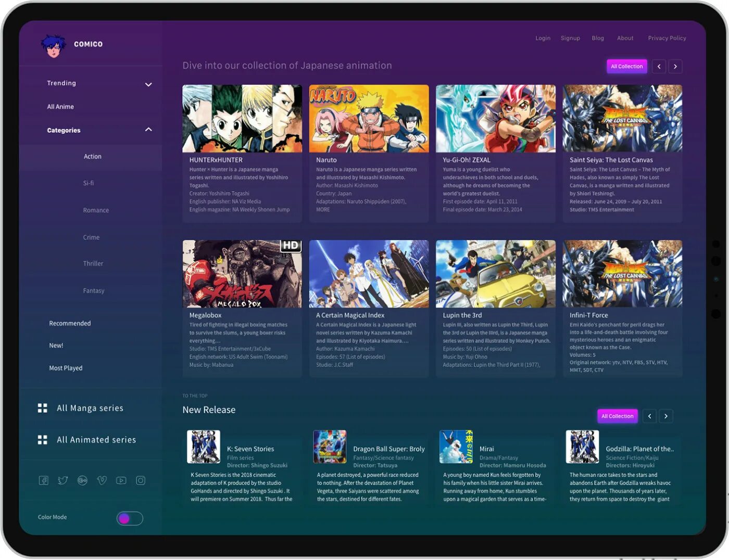Image resolution: width=729 pixels, height=560 pixels.
Task: Open the Megalobox poster image
Action: [242, 274]
